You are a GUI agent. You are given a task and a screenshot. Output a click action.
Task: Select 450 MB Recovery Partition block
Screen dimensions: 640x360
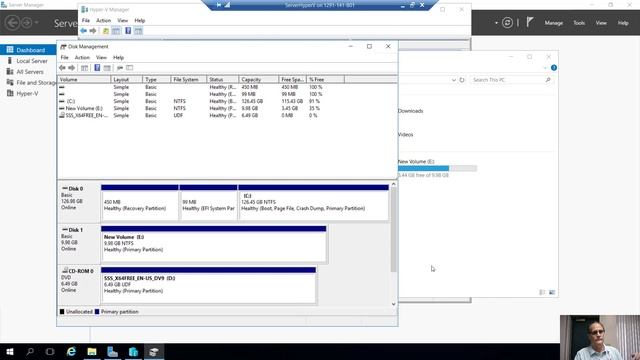tap(140, 203)
